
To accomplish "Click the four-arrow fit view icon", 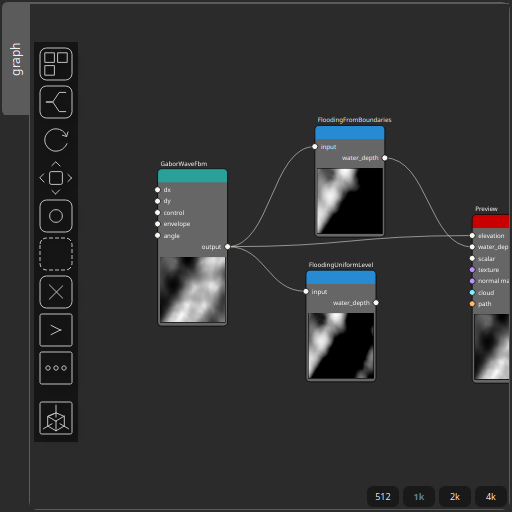I will 56,178.
